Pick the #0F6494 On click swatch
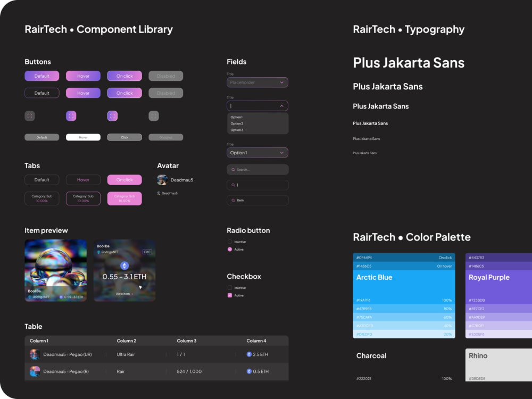The image size is (532, 399). 404,257
